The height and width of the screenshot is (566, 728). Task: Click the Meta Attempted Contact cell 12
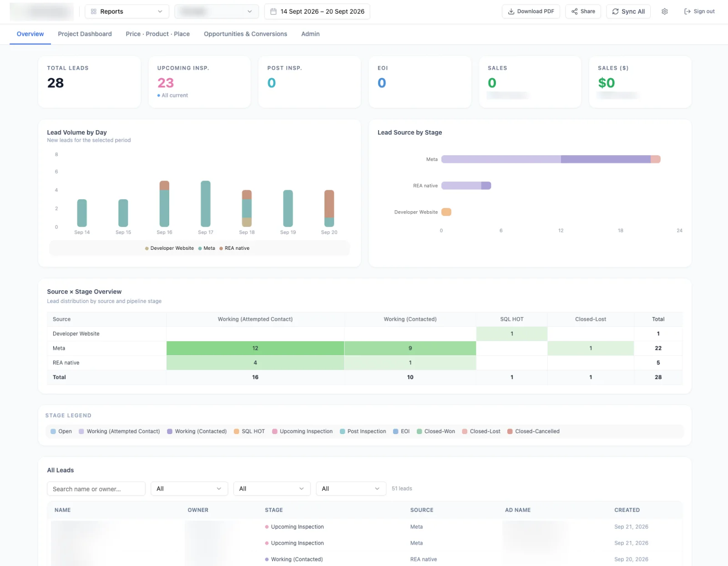[255, 348]
